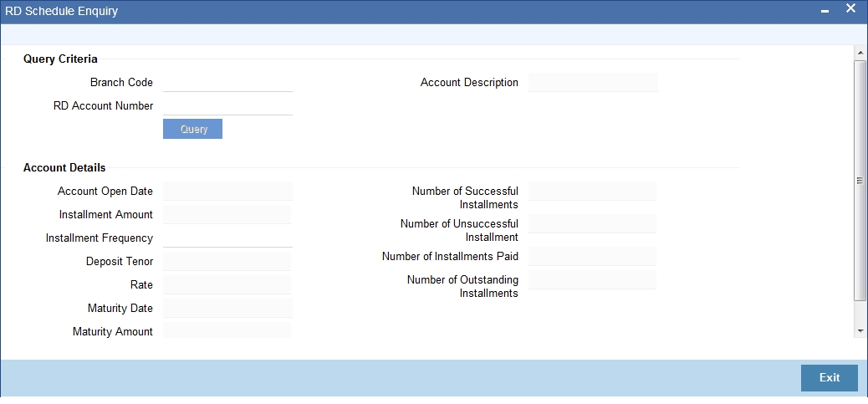Click the Installment Frequency label
868x404 pixels.
[x=100, y=238]
